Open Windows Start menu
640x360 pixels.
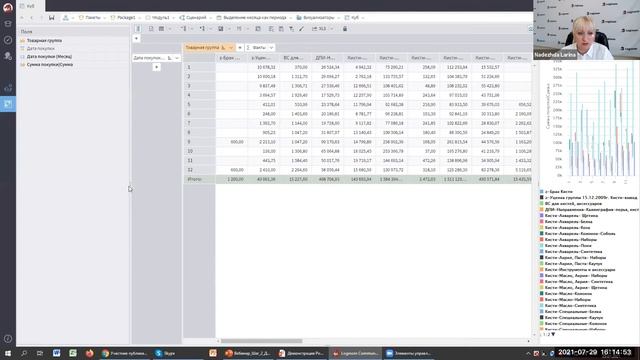[x=8, y=353]
